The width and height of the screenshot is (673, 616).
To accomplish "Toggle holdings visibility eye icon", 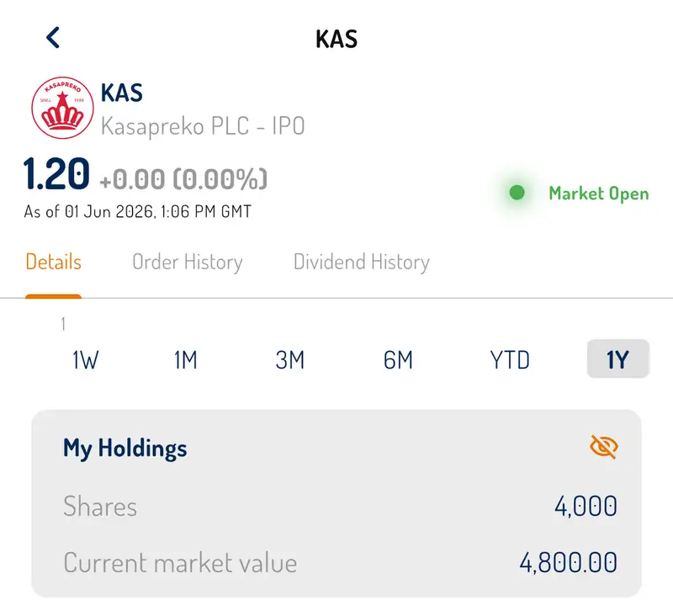I will (x=603, y=447).
